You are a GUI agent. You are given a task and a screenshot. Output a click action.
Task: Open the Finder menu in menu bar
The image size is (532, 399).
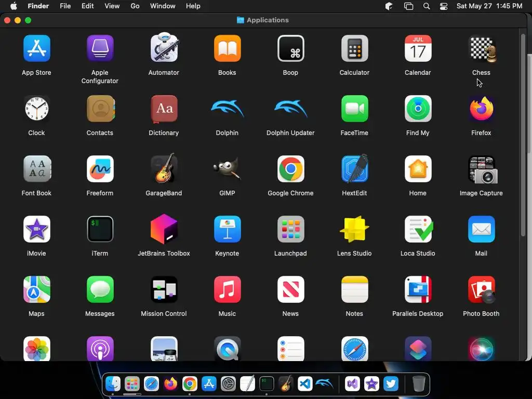tap(38, 6)
